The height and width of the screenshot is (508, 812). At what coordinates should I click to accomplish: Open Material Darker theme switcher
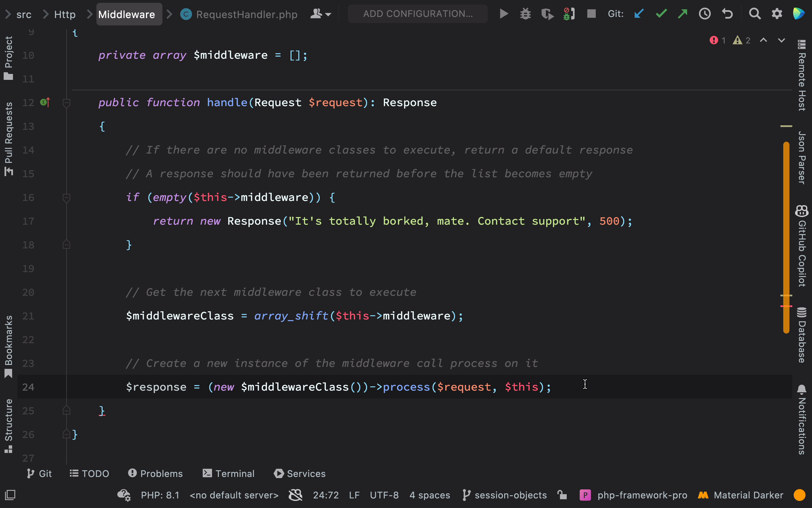click(741, 495)
